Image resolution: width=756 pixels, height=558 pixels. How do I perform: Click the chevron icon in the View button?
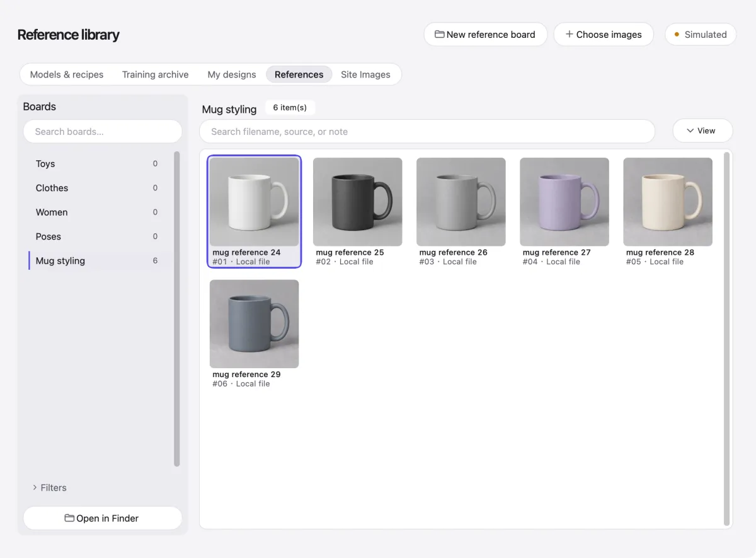(690, 131)
